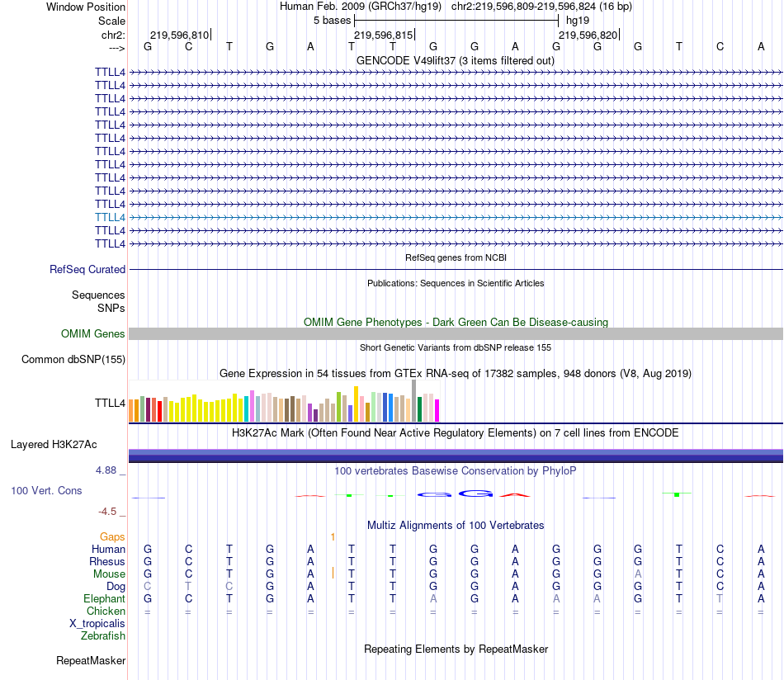Click OMIM Gene Phenotypes green title
The width and height of the screenshot is (784, 680).
pyautogui.click(x=456, y=323)
